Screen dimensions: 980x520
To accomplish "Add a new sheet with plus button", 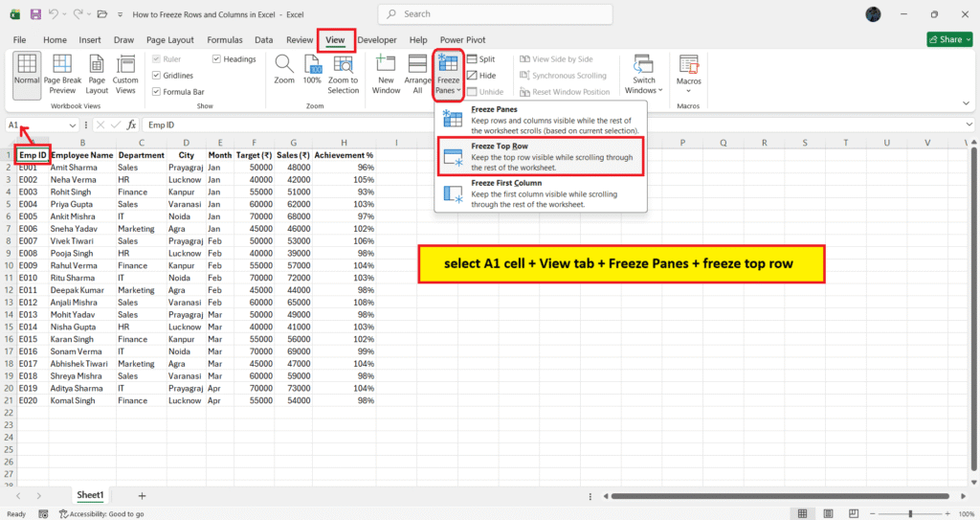I will (142, 496).
